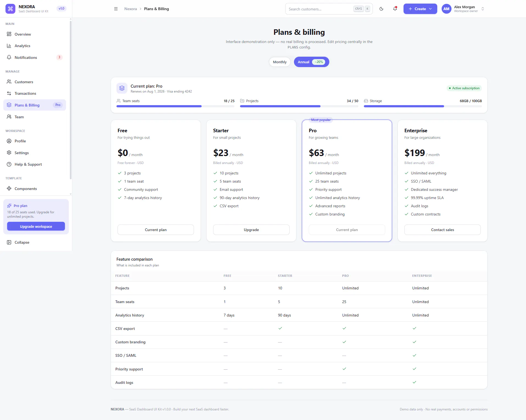Click the Projects usage progress bar

(299, 106)
